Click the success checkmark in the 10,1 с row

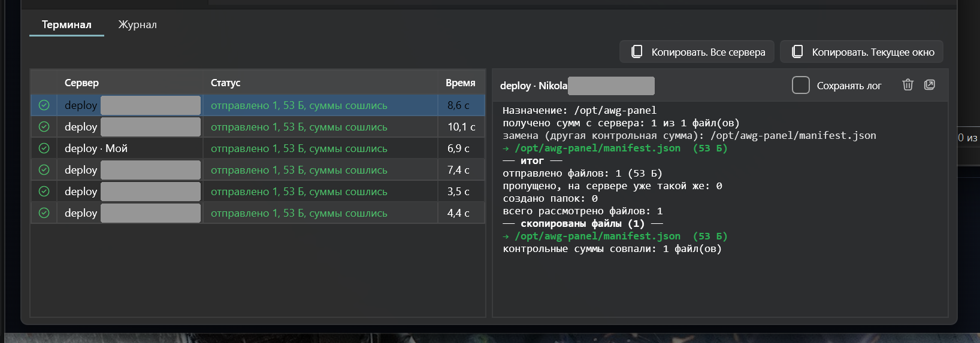point(44,127)
